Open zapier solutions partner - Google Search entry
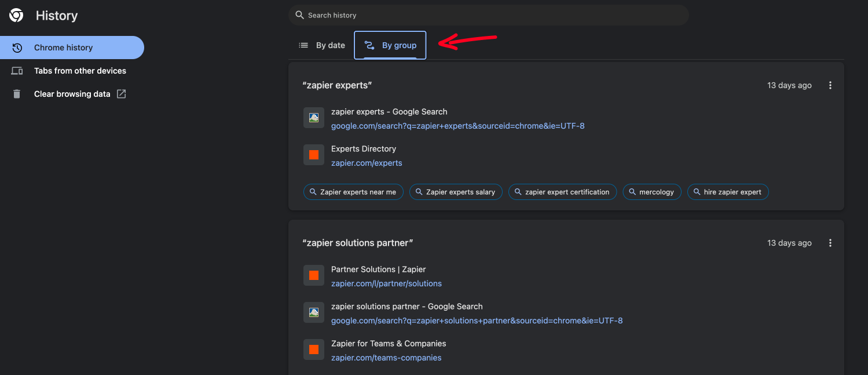The width and height of the screenshot is (868, 375). point(407,307)
